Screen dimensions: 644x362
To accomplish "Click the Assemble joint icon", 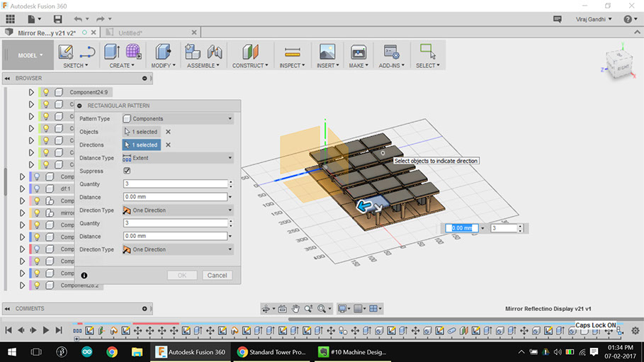I will 215,52.
